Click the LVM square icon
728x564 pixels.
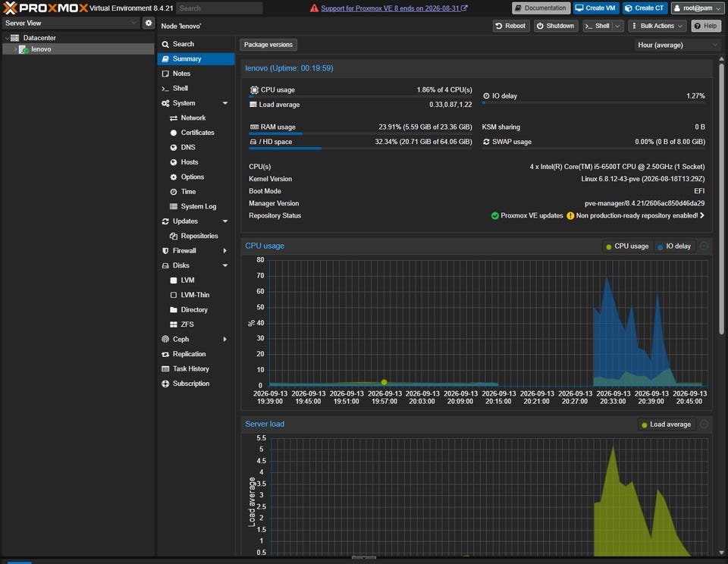[x=174, y=280]
